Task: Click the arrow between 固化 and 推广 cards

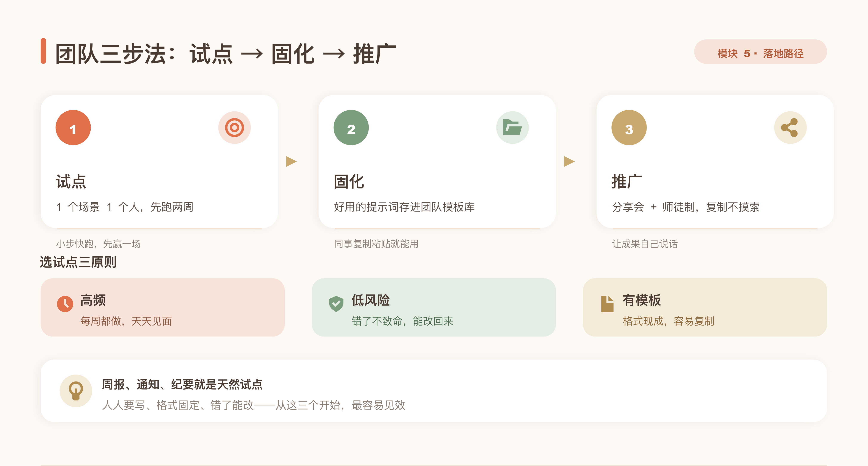Action: (569, 162)
